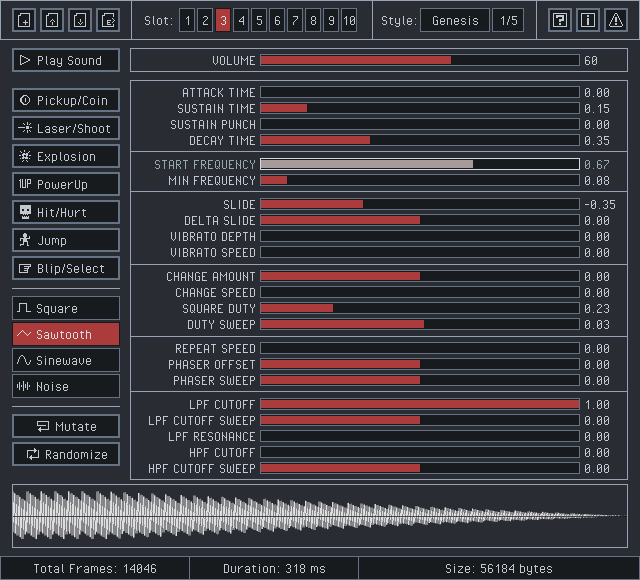Click the Attack Time slider
The width and height of the screenshot is (640, 580).
(x=420, y=92)
